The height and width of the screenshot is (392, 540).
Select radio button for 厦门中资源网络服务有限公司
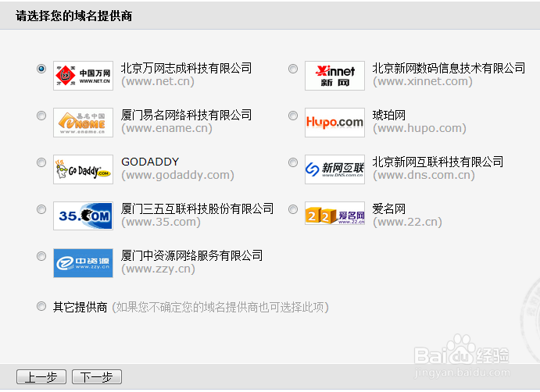coord(41,256)
